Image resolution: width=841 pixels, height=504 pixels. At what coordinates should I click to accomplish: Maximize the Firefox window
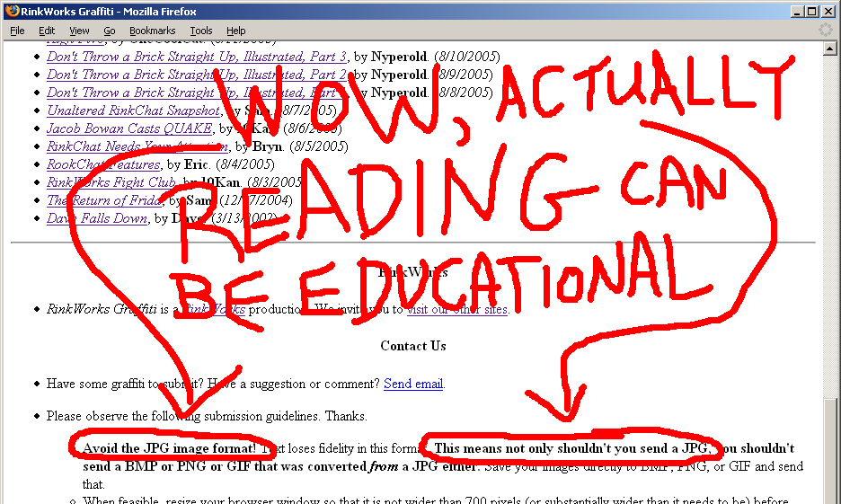pos(812,12)
